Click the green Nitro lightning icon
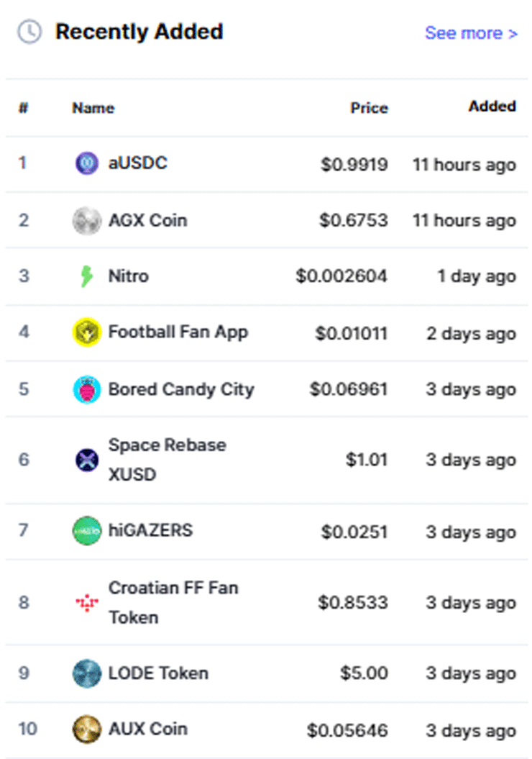This screenshot has width=532, height=759. pyautogui.click(x=86, y=276)
